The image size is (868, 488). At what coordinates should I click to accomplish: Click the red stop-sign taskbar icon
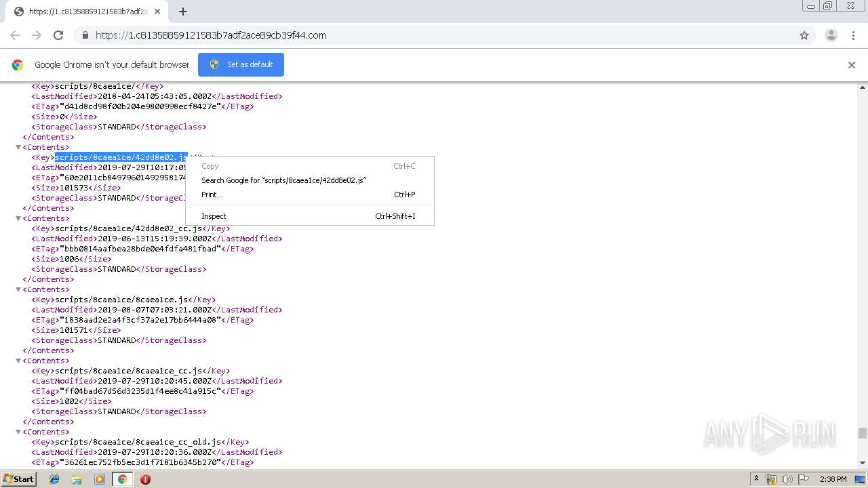(145, 479)
